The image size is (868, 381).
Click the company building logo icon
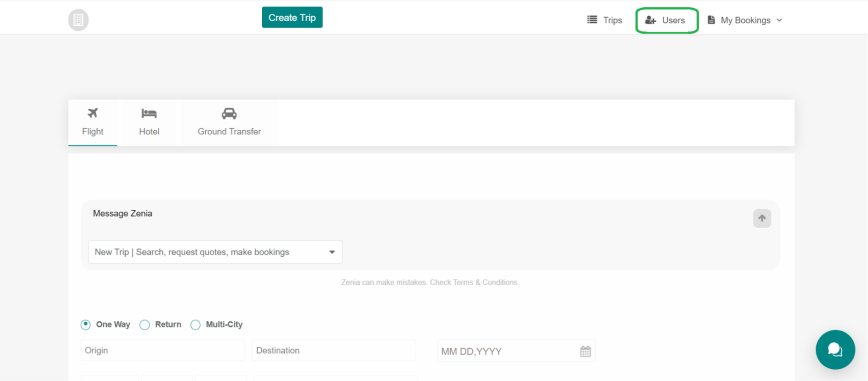click(78, 20)
